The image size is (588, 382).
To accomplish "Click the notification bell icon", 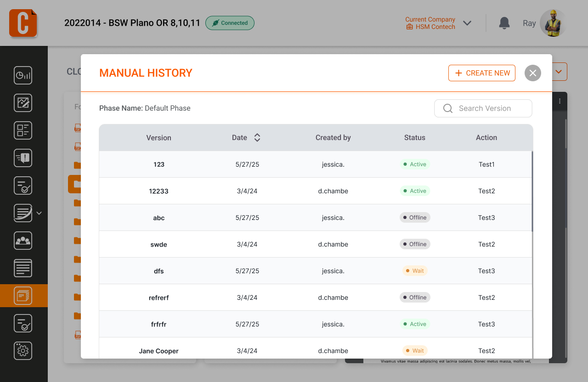I will pyautogui.click(x=504, y=23).
